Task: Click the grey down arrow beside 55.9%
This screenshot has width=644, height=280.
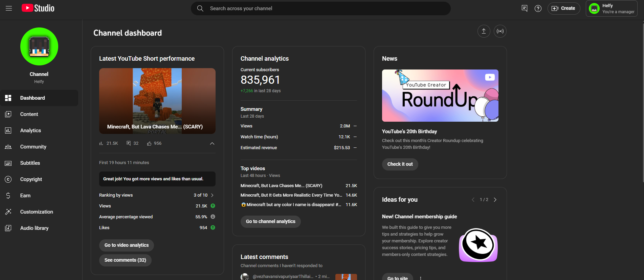Action: (x=213, y=217)
